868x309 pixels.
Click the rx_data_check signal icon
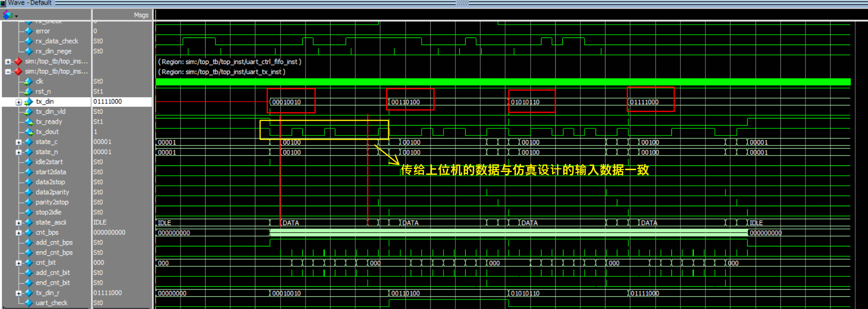(x=28, y=41)
